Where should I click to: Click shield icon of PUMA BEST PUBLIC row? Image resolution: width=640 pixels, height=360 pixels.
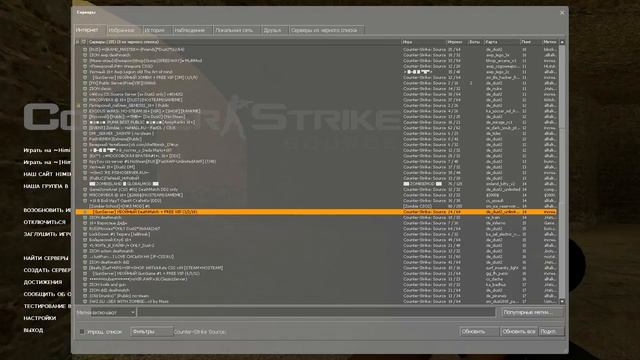pyautogui.click(x=85, y=122)
